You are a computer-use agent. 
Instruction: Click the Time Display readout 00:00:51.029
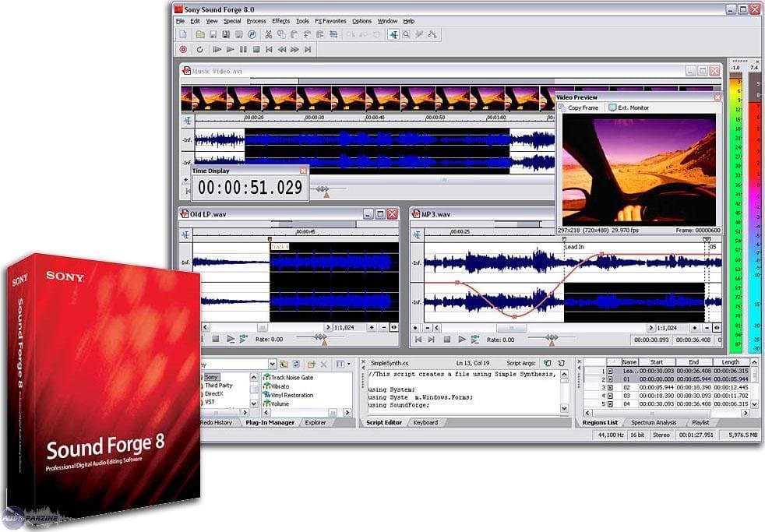250,188
